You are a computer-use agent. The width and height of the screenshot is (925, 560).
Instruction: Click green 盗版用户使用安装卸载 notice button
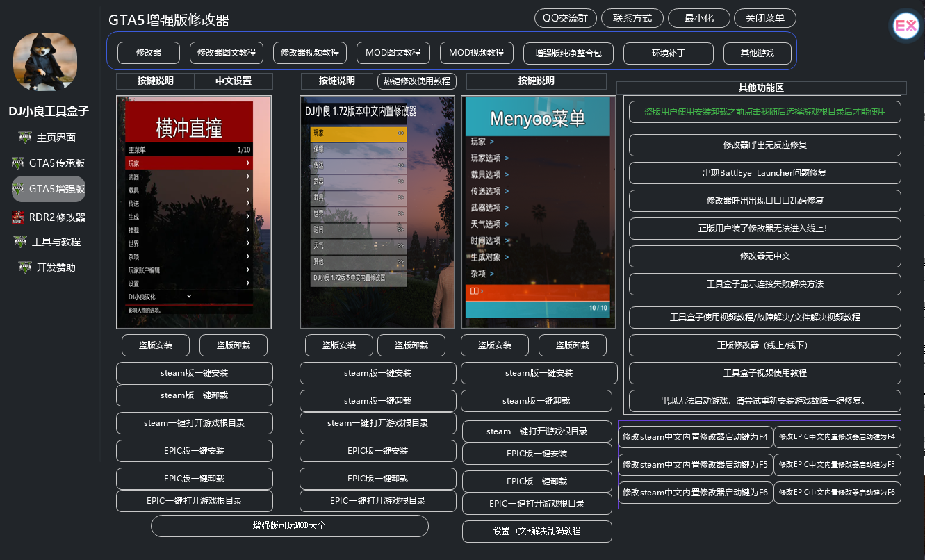[765, 112]
